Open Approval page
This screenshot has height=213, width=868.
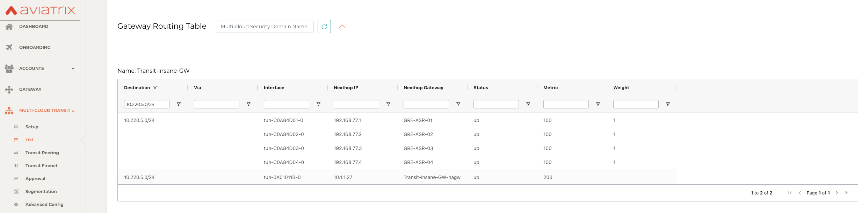(x=35, y=179)
